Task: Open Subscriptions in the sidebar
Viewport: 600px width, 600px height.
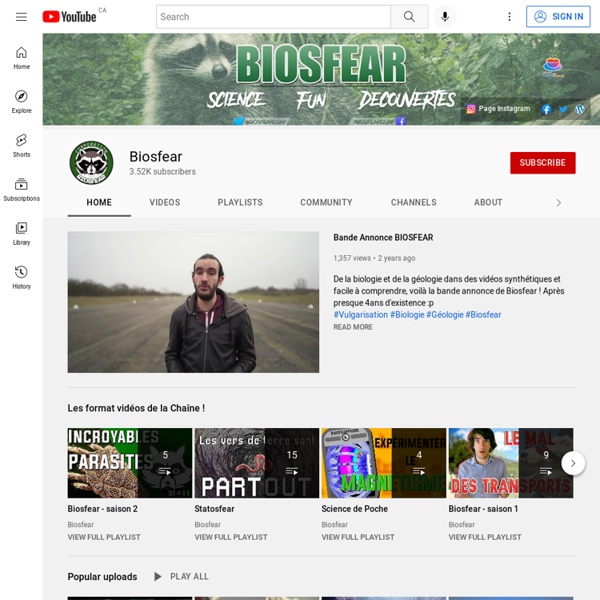Action: [x=21, y=190]
